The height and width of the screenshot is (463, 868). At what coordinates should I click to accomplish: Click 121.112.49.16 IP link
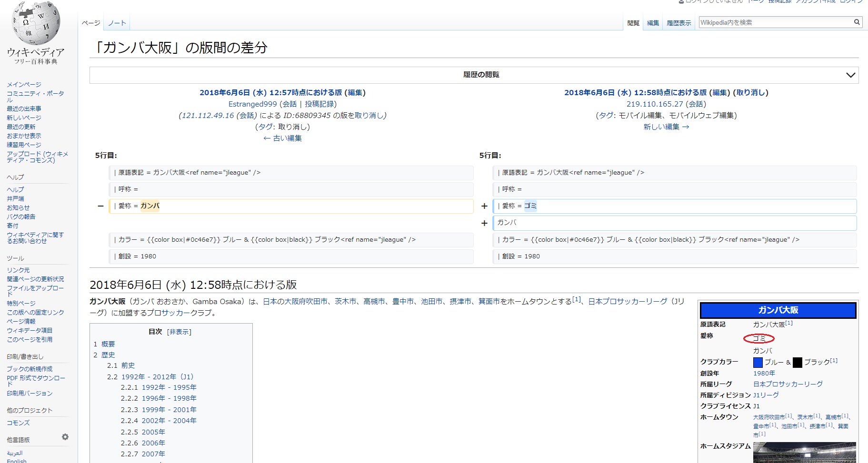point(208,115)
